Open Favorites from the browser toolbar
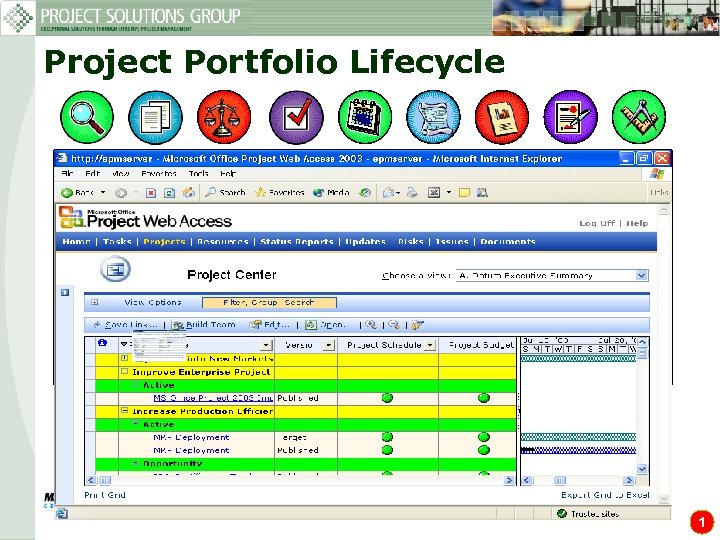Screen dimensions: 720x540 coord(280,192)
